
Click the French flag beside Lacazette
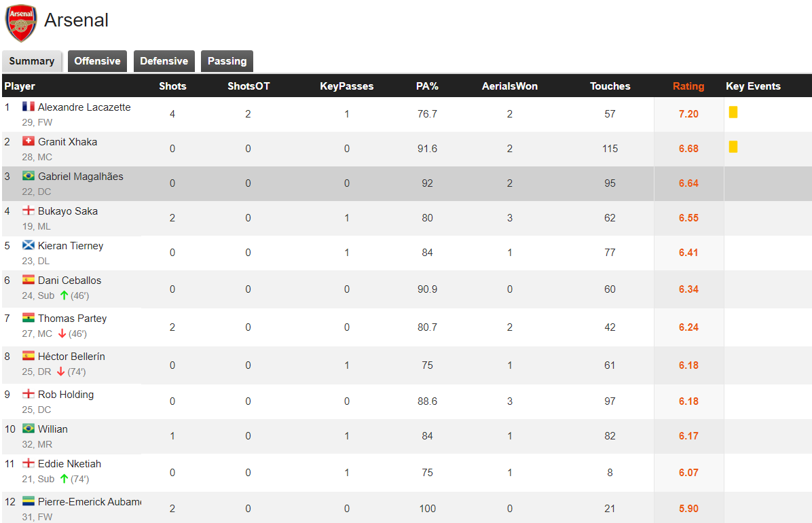pyautogui.click(x=29, y=107)
